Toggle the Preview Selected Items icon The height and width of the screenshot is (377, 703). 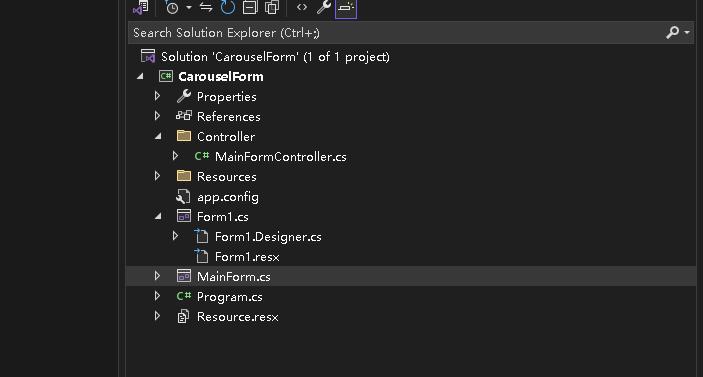[x=346, y=8]
